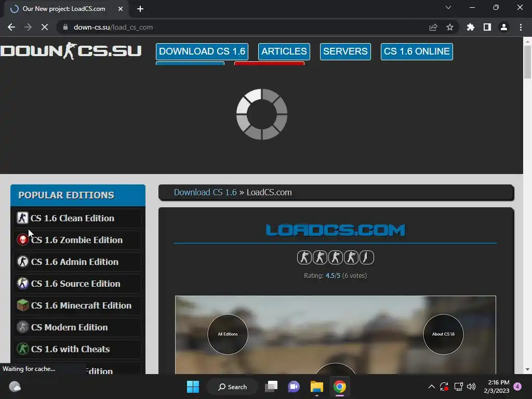Click the browser forward arrow

point(28,27)
